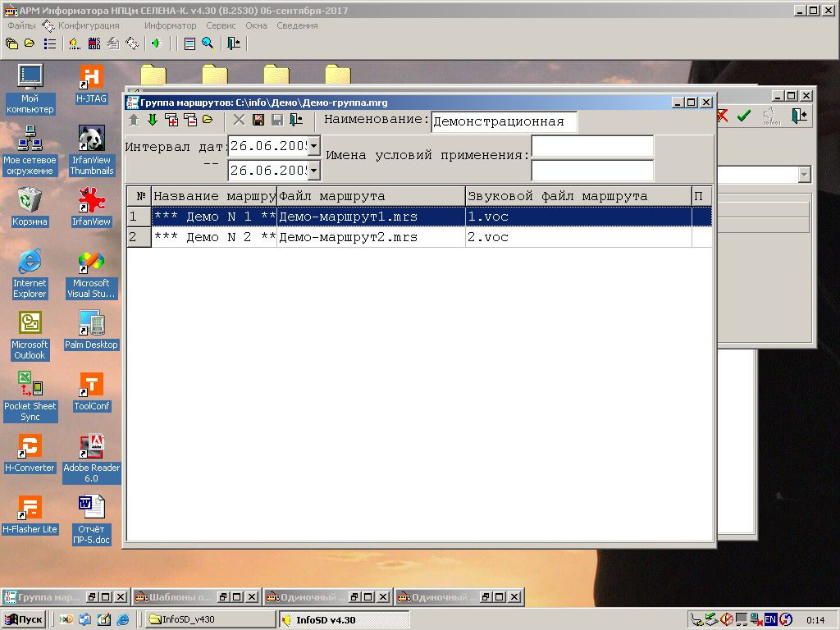
Task: Open the Сведения menu
Action: tap(297, 25)
